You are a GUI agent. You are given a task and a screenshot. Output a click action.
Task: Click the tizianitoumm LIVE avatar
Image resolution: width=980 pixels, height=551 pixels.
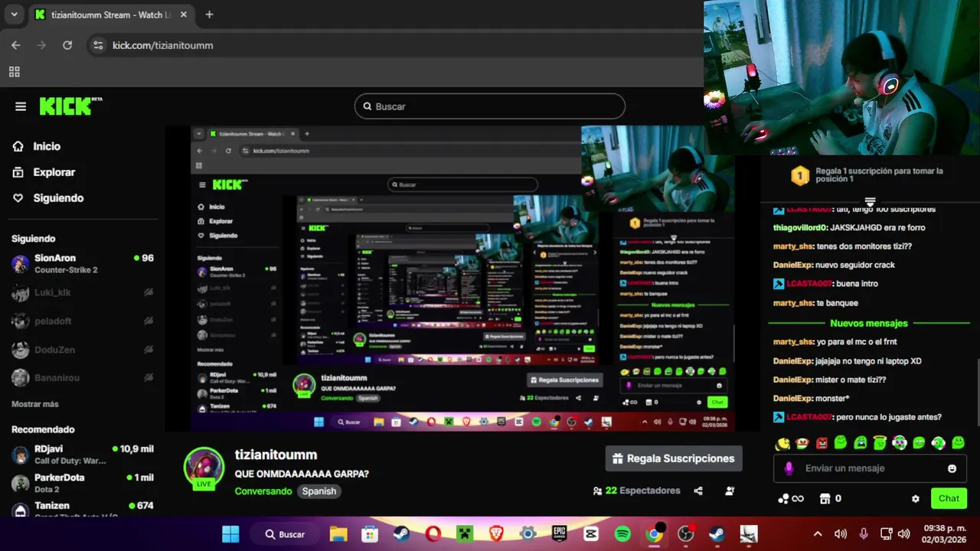pos(204,468)
